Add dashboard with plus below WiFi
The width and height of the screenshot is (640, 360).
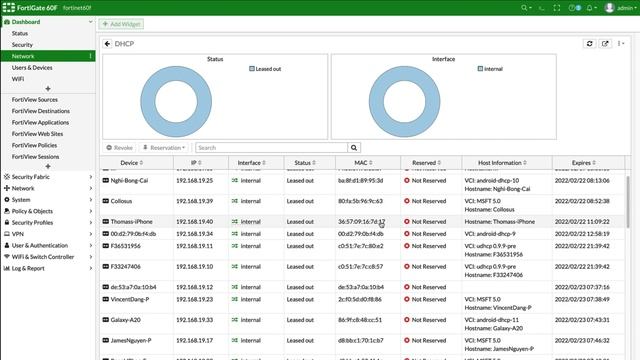click(x=48, y=89)
